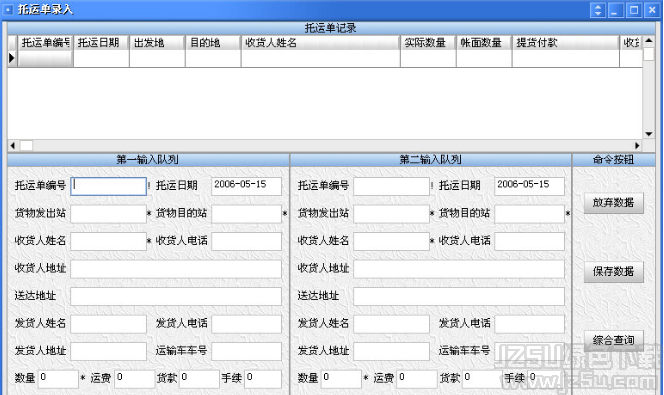
Task: Click the grid scroll down arrow
Action: point(648,134)
